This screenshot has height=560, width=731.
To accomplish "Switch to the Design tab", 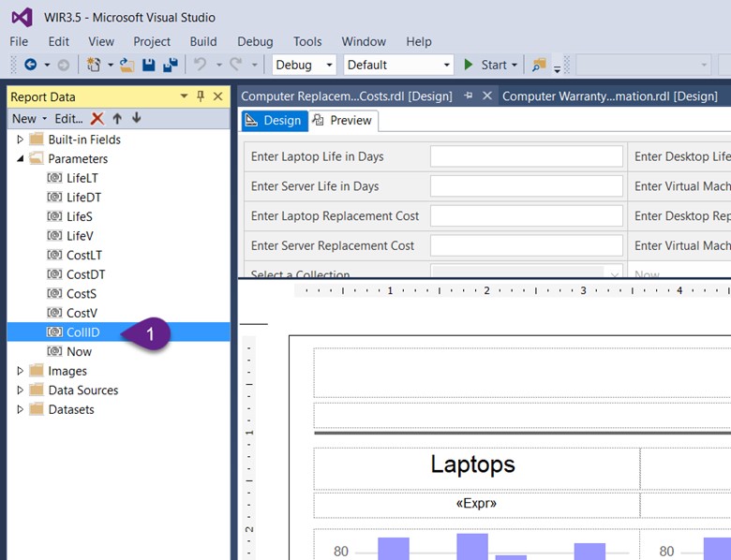I will point(275,121).
